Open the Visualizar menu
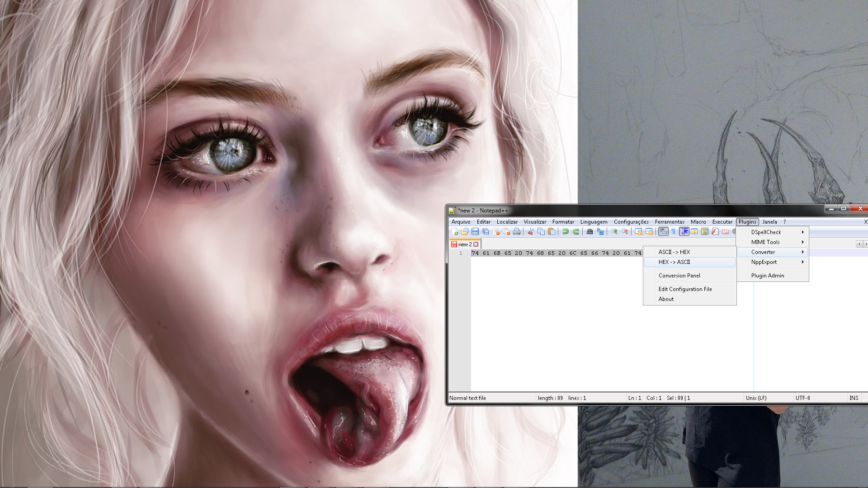This screenshot has width=868, height=488. (535, 222)
